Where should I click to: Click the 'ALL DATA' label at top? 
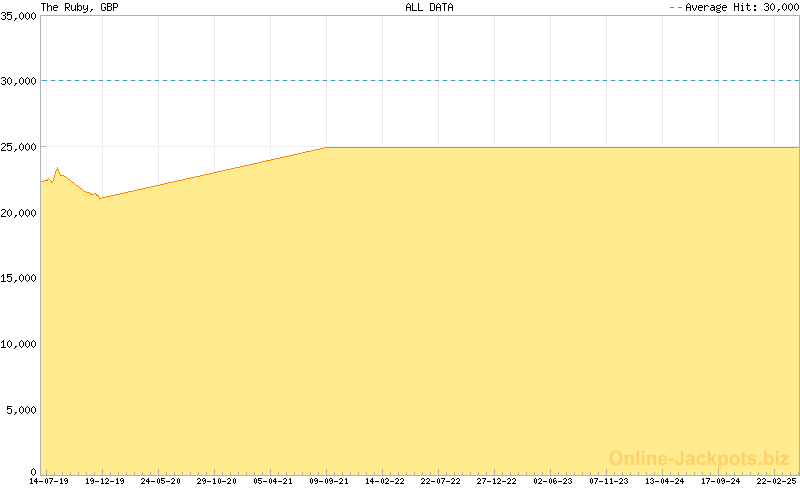click(429, 7)
